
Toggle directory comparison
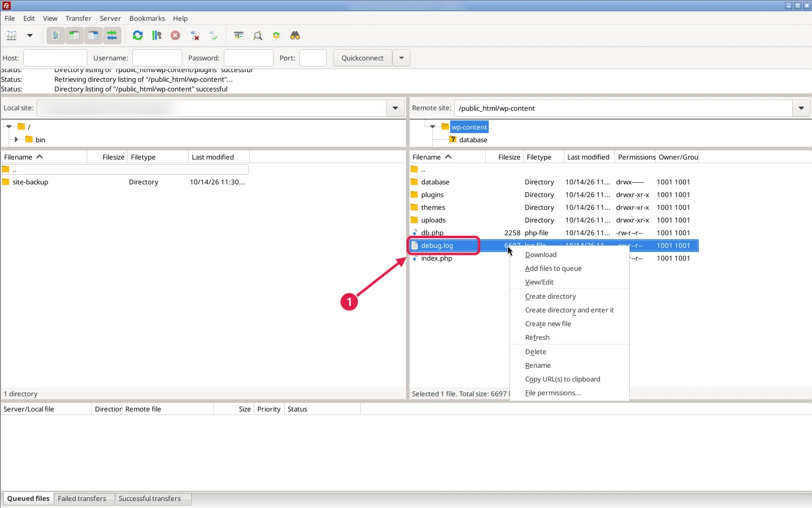click(x=258, y=36)
